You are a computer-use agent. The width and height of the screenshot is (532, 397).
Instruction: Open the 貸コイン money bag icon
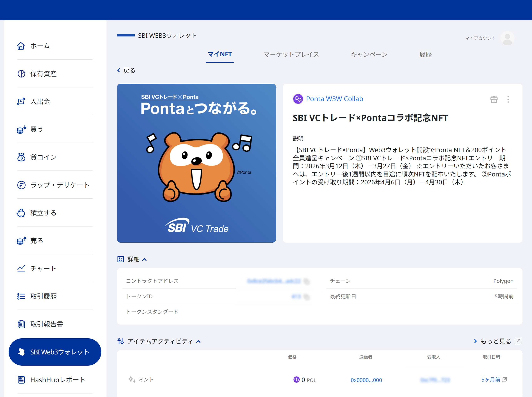point(21,157)
